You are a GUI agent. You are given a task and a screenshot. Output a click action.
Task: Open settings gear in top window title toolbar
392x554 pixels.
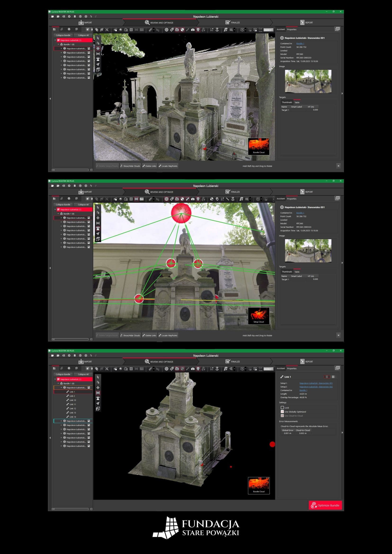coord(69,16)
